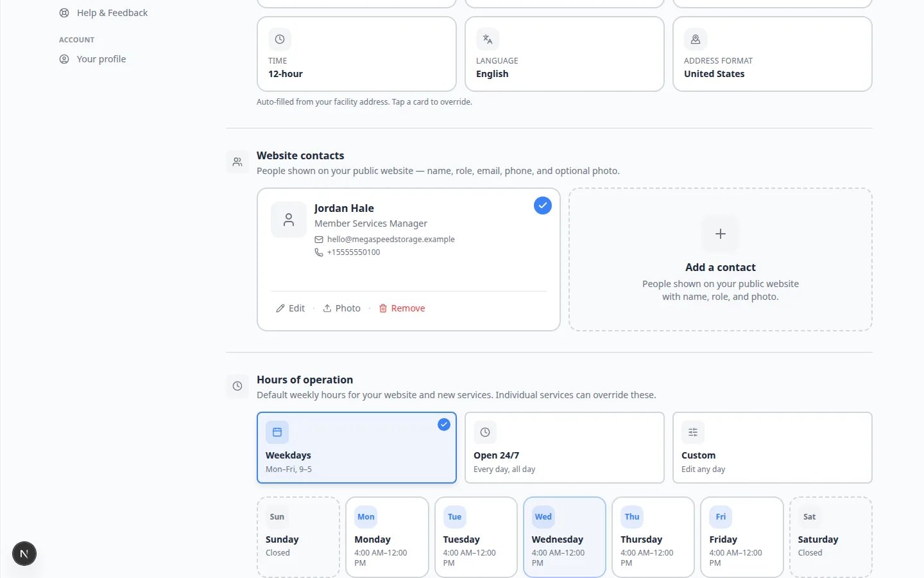This screenshot has height=578, width=924.
Task: Click the envelope icon beside the contact email
Action: coord(319,240)
